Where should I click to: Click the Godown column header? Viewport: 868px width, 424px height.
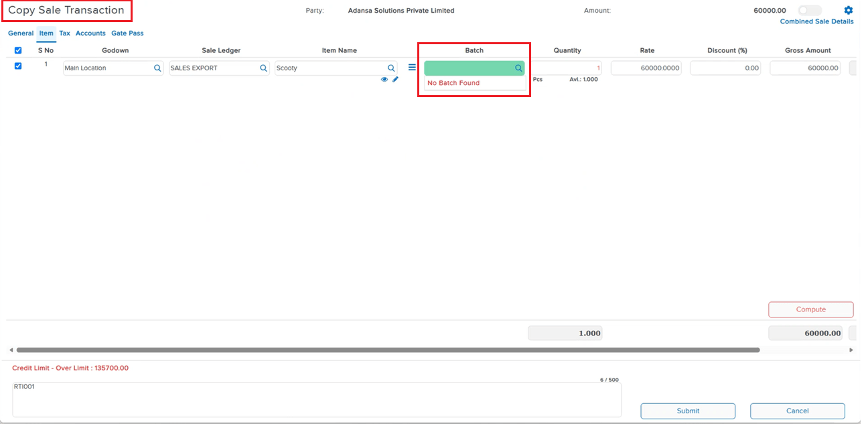115,50
